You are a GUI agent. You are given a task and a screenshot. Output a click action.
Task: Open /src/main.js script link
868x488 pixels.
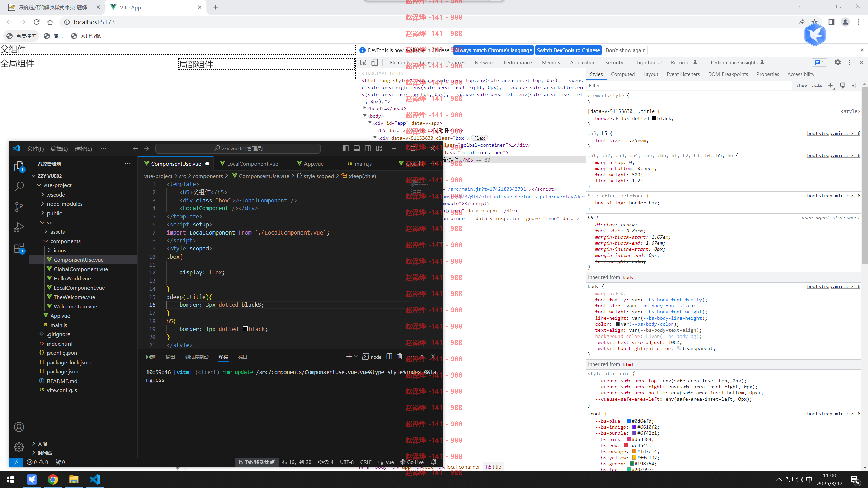point(487,189)
